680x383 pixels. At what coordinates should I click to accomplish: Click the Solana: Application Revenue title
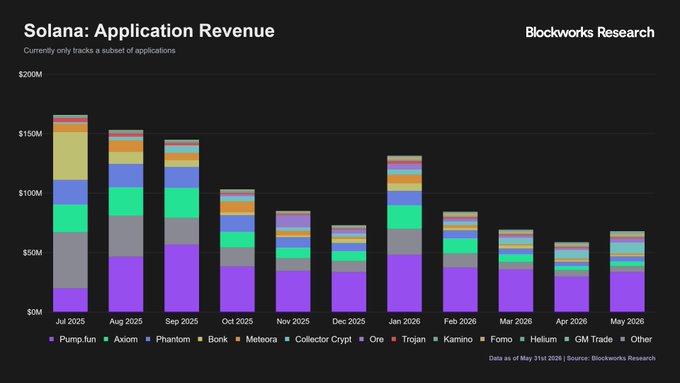pyautogui.click(x=149, y=31)
